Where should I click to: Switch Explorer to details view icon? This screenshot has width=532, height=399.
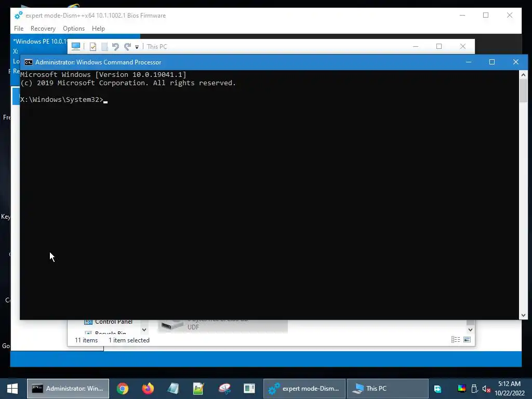[456, 340]
